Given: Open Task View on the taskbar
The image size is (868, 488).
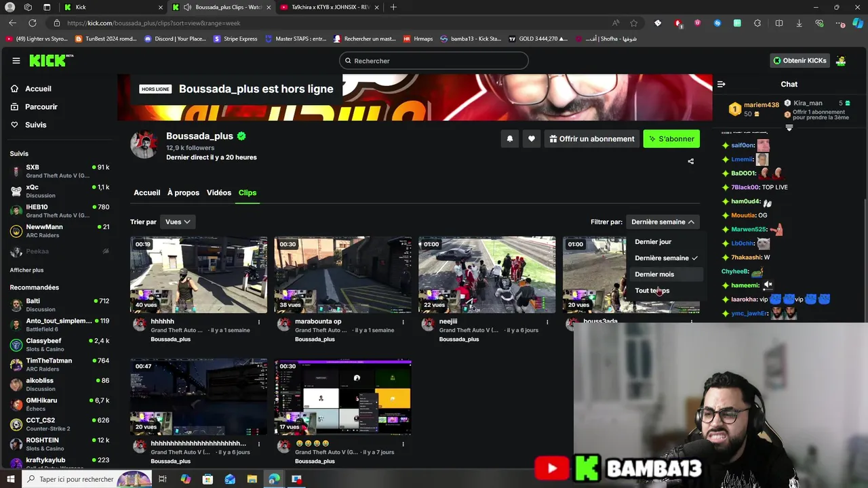Looking at the screenshot, I should click(163, 479).
